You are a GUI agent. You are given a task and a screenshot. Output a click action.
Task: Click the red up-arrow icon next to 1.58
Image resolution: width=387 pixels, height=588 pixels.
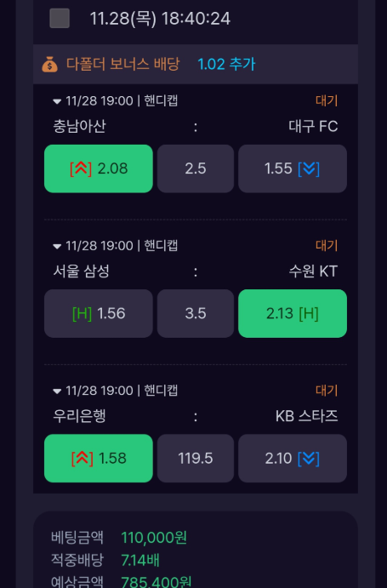82,459
